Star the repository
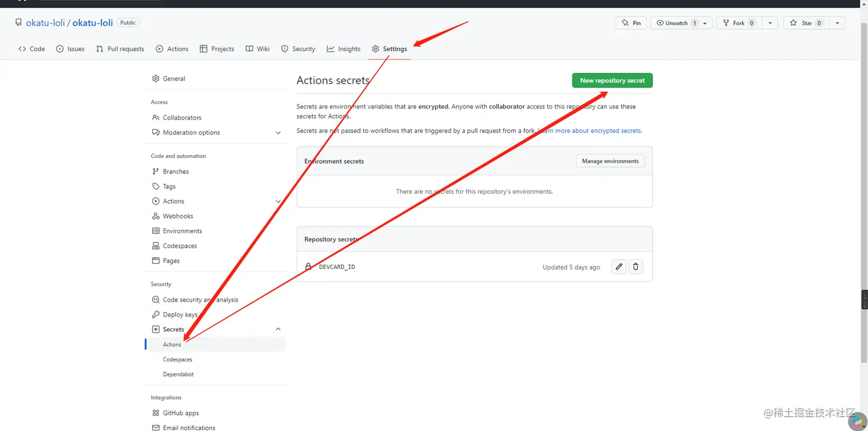This screenshot has width=868, height=431. (806, 23)
